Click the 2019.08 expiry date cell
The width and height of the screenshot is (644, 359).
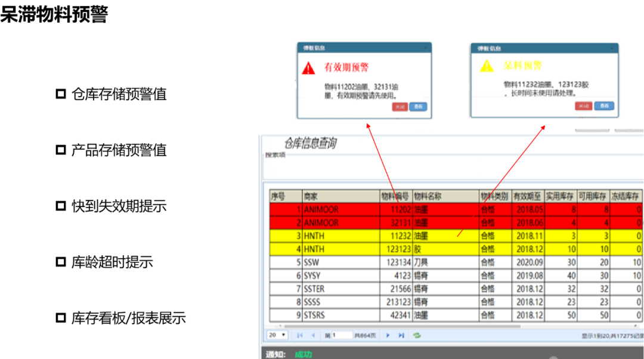pos(528,275)
